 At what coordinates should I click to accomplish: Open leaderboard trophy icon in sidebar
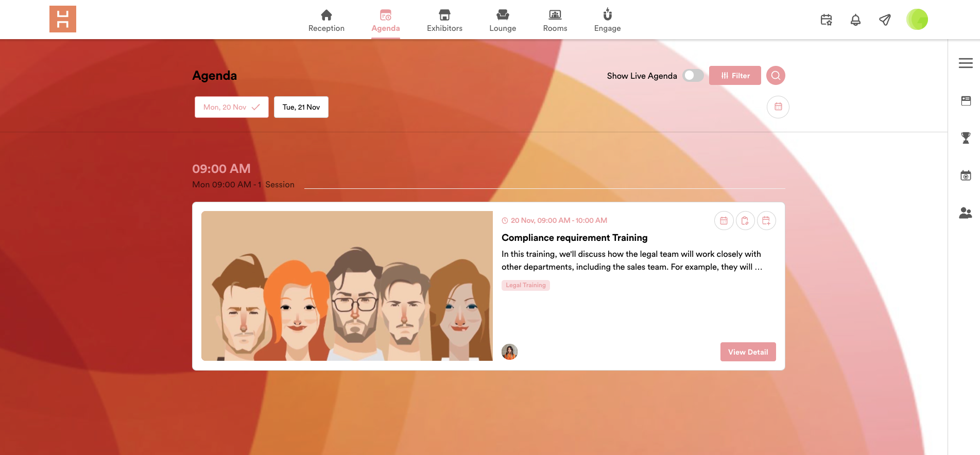(x=966, y=138)
